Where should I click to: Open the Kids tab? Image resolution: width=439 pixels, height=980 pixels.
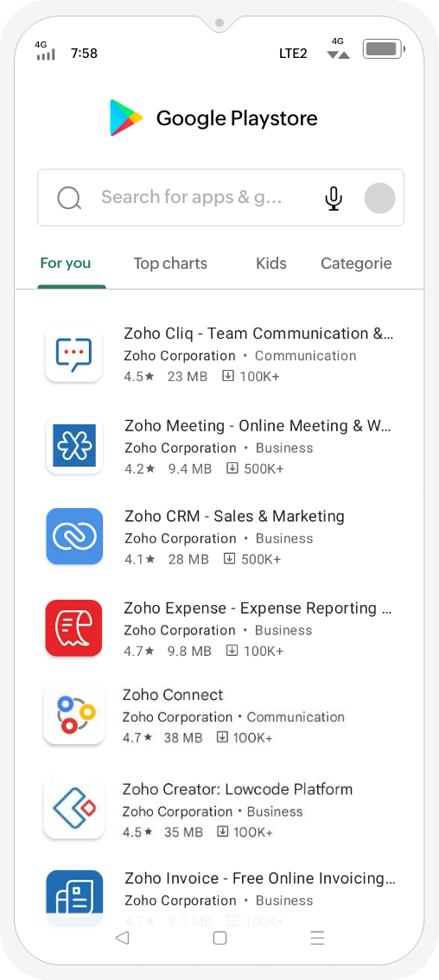click(x=270, y=263)
